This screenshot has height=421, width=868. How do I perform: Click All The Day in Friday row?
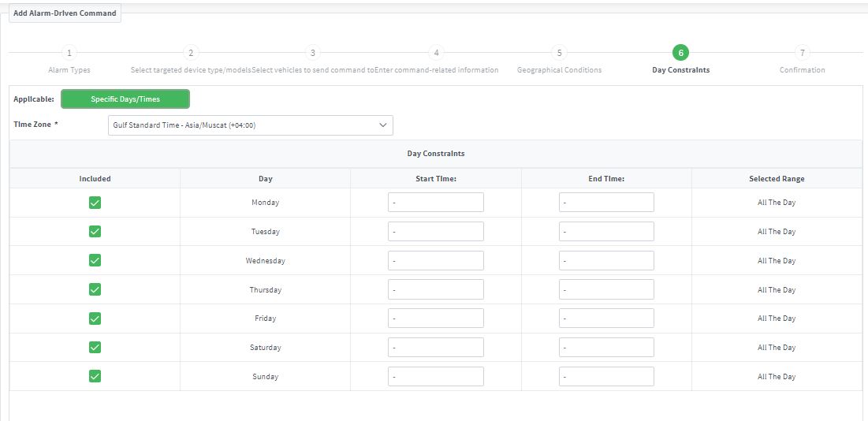point(777,318)
